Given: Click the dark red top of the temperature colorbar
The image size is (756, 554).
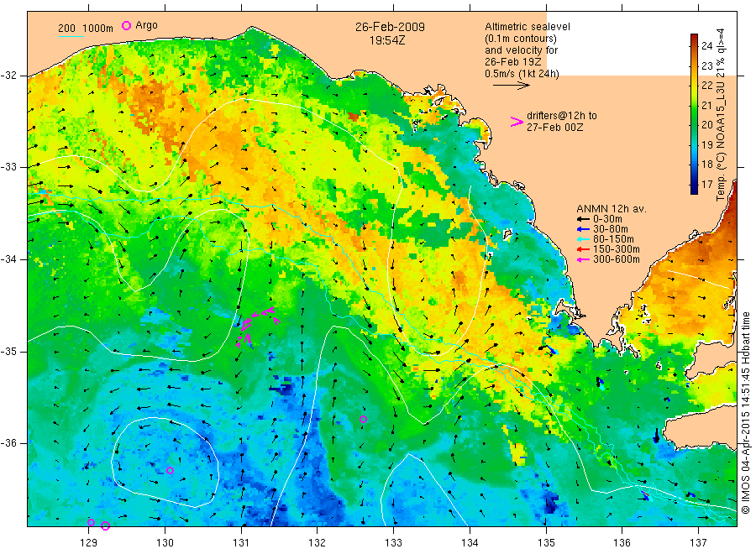Looking at the screenshot, I should [694, 38].
